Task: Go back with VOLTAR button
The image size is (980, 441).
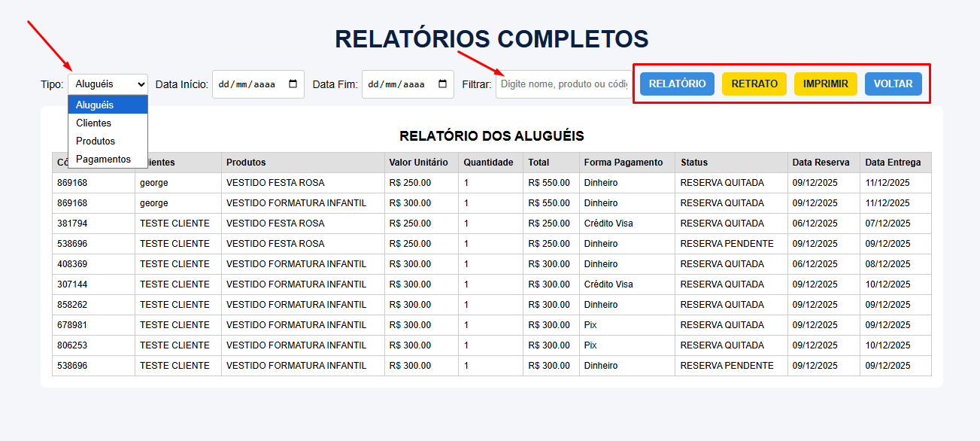Action: pos(894,84)
